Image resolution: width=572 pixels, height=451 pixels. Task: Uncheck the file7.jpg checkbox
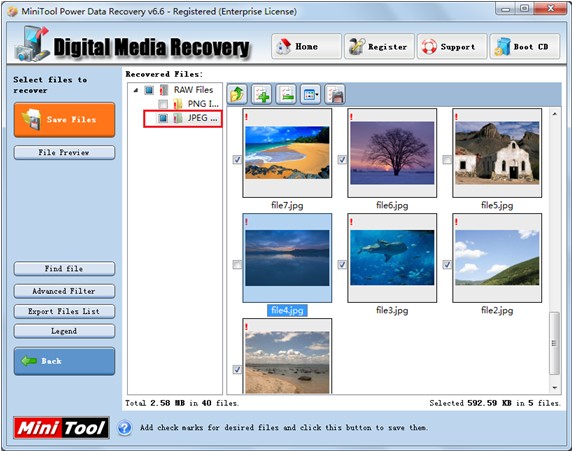(237, 159)
